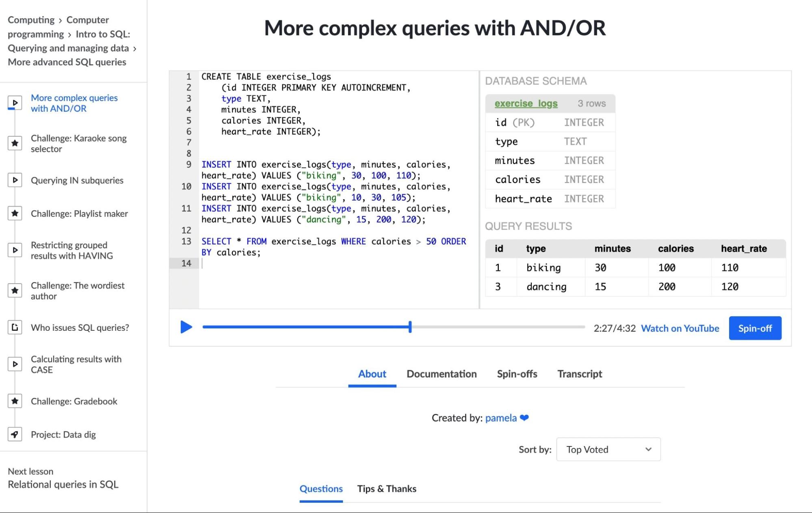Open the Transcript tab
Viewport: 812px width, 513px height.
click(x=579, y=374)
